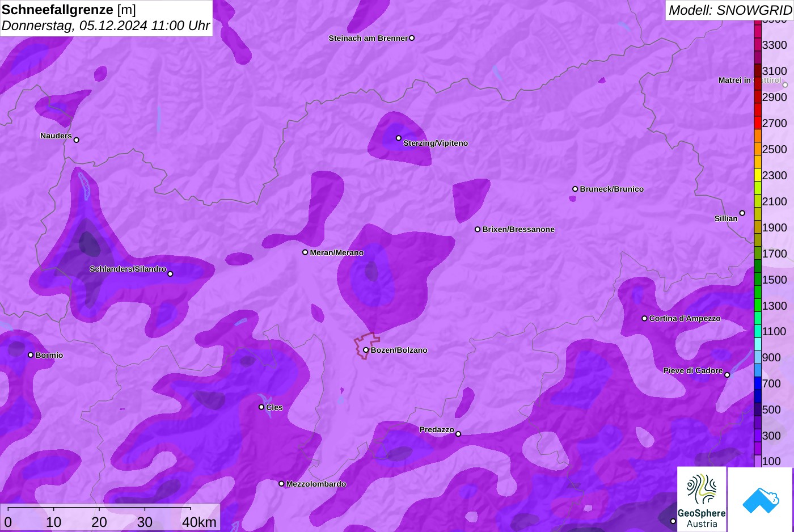
Task: Click the Cortina d'Ampezzo label text
Action: coord(685,318)
